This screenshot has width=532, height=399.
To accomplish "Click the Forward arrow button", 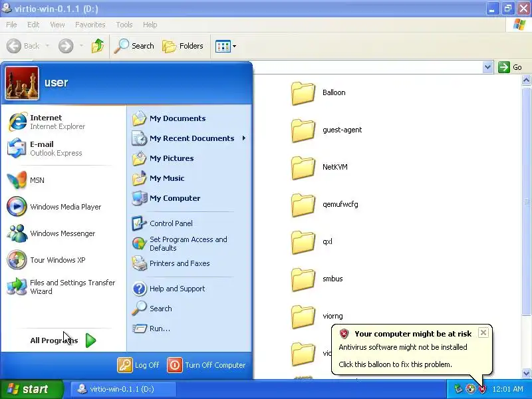I will click(66, 46).
